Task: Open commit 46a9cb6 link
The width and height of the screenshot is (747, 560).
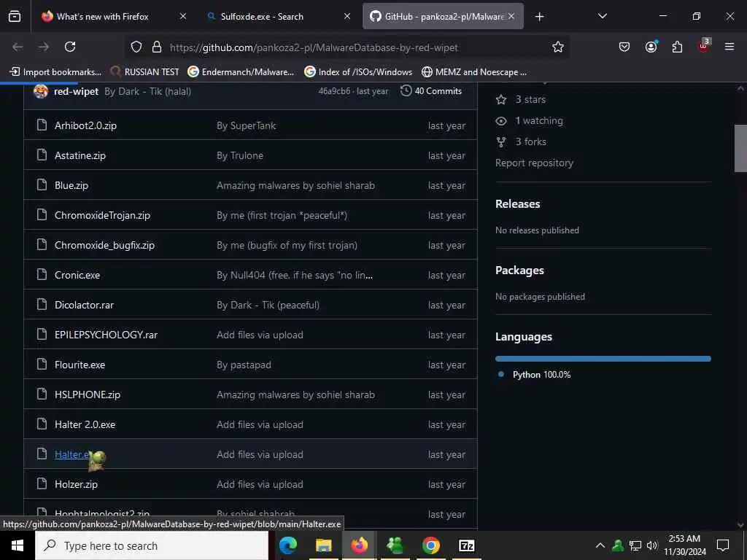Action: 334,91
